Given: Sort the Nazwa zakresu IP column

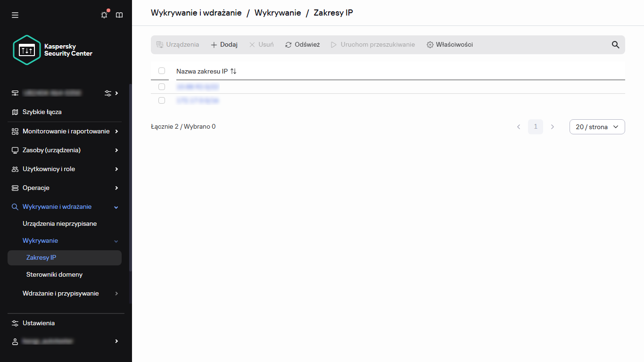Looking at the screenshot, I should tap(233, 70).
